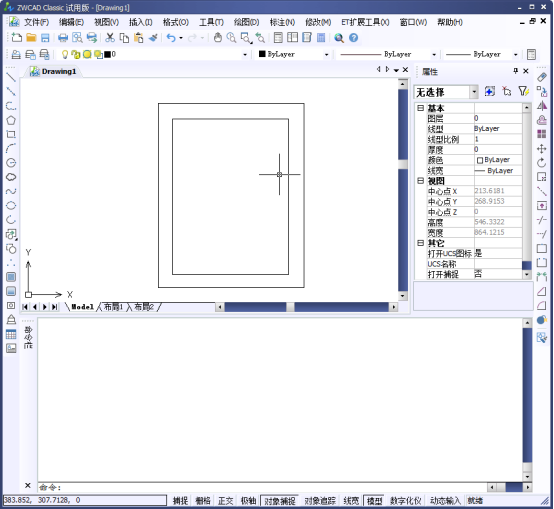The height and width of the screenshot is (509, 554).
Task: Click the 图层 value field in properties
Action: (x=498, y=118)
